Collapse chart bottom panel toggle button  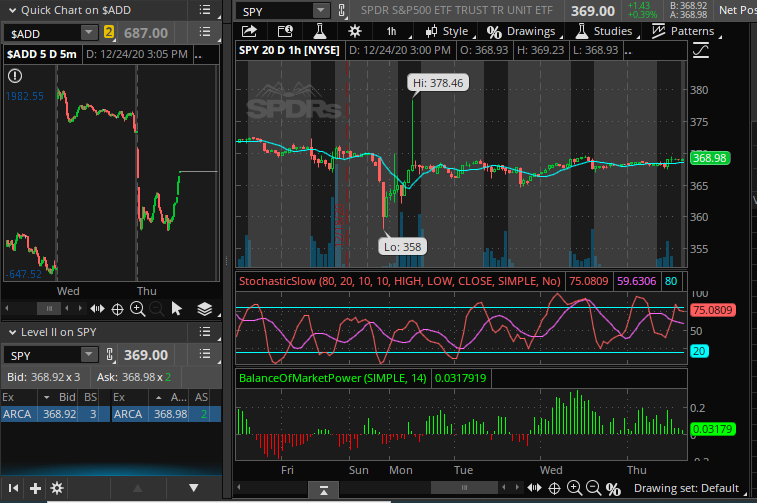coord(323,490)
